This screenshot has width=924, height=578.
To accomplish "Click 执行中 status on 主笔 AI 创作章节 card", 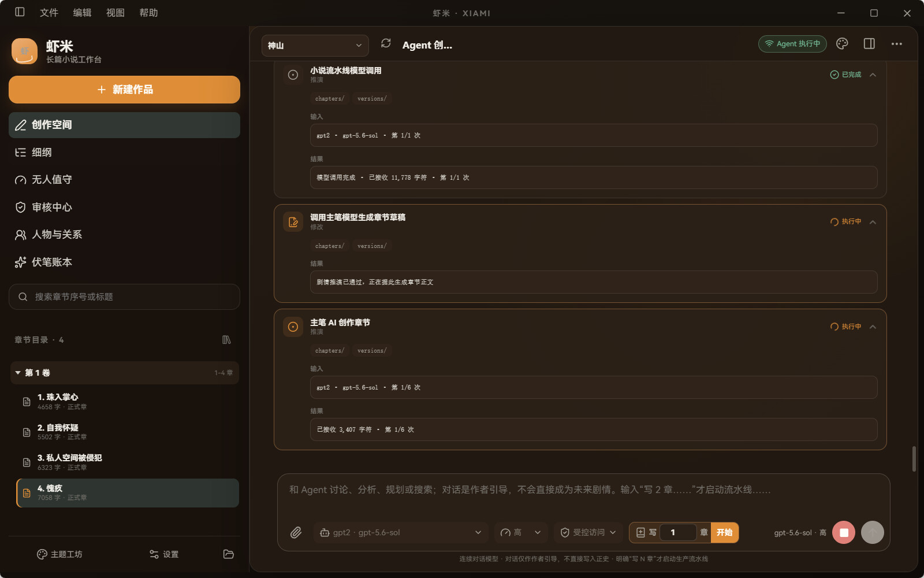I will [x=845, y=327].
